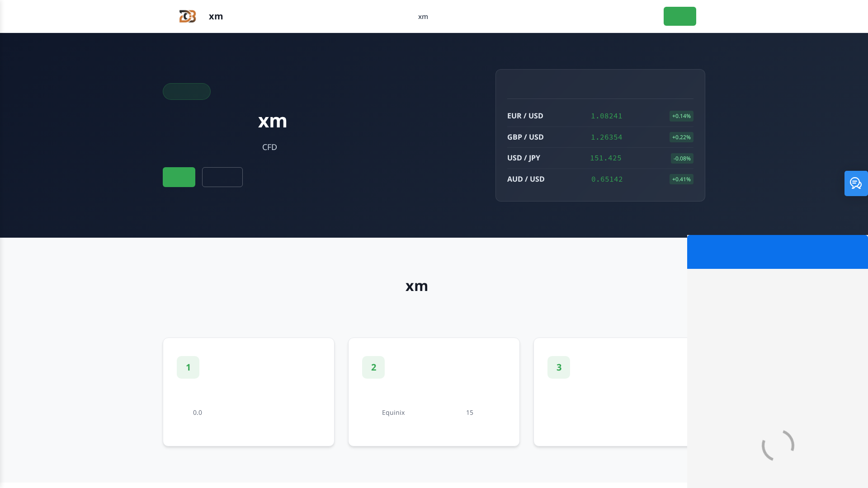The width and height of the screenshot is (868, 488).
Task: Open the blue live chat icon on the right edge
Action: coord(856,183)
